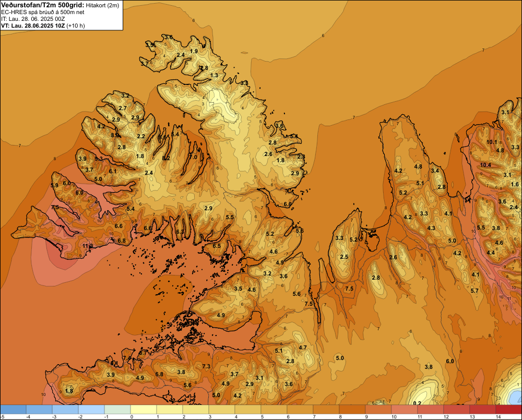Click the 10.1 temperature value on the map
This screenshot has width=522, height=420.
492,142
